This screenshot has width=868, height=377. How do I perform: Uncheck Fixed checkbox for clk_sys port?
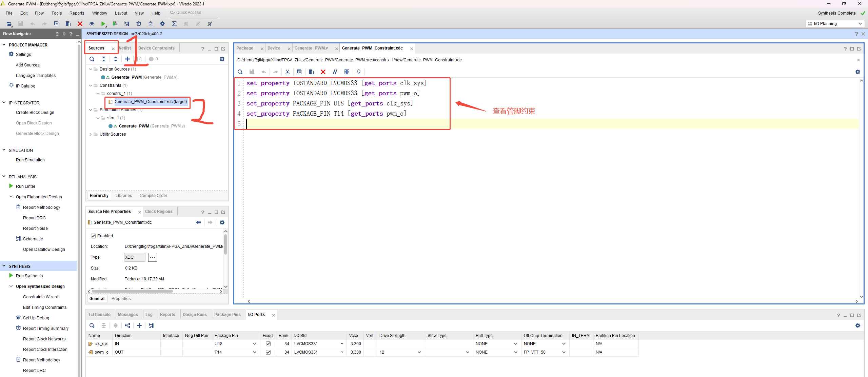click(268, 344)
